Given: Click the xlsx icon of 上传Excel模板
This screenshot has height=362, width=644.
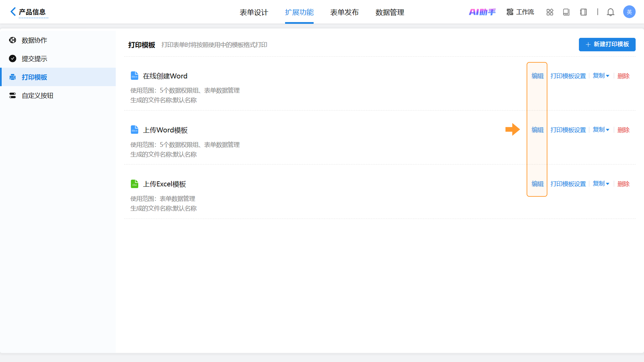Looking at the screenshot, I should [135, 184].
